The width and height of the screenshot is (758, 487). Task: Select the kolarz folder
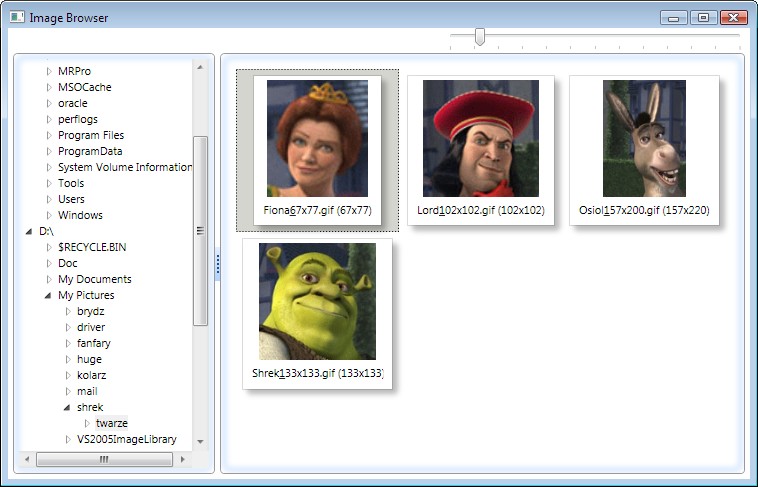(91, 375)
